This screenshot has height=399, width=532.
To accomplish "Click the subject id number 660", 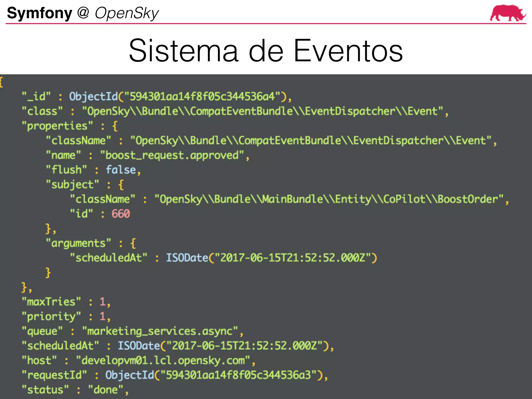I will (x=121, y=214).
